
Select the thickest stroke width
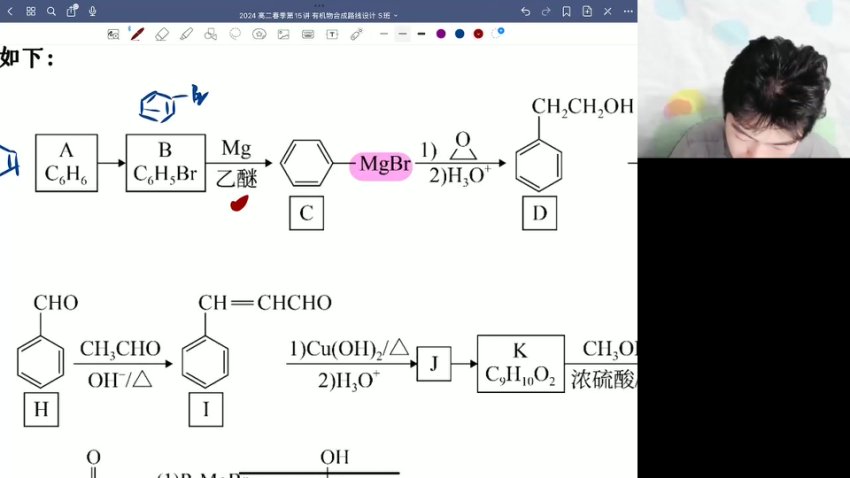(x=421, y=33)
